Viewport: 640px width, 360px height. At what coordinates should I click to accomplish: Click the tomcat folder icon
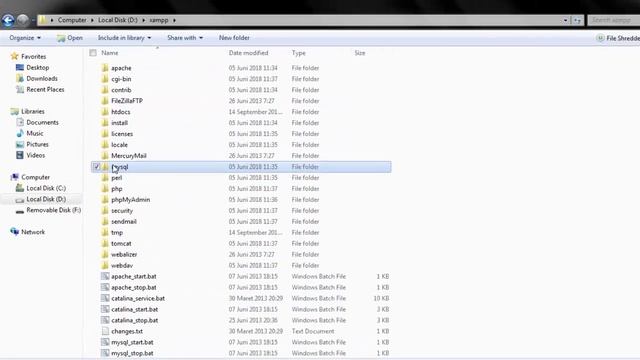click(x=105, y=243)
